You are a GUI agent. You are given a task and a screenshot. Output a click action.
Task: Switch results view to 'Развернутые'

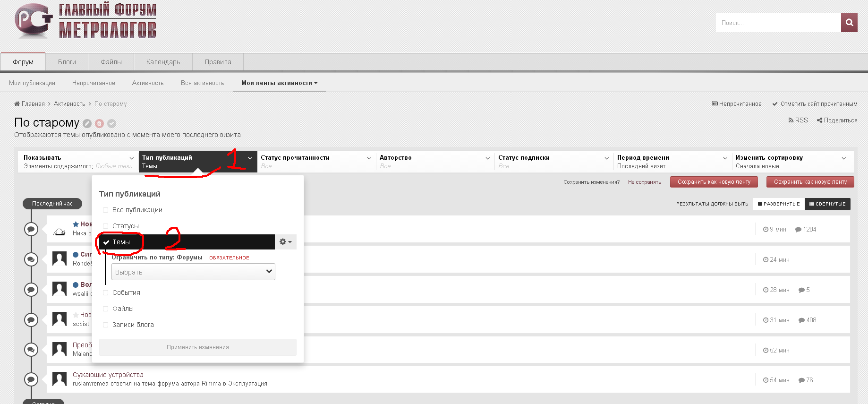click(x=779, y=204)
